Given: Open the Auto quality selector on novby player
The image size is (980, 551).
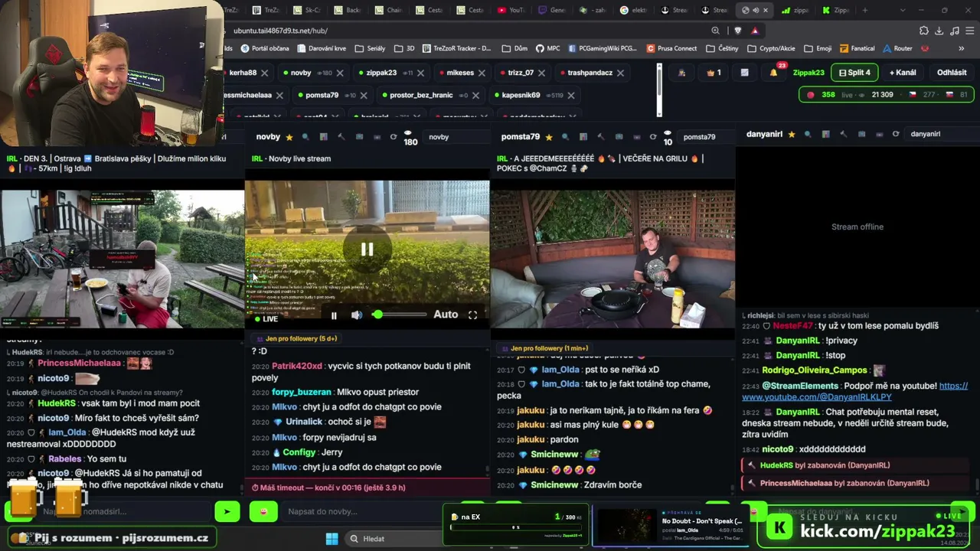Looking at the screenshot, I should tap(446, 315).
